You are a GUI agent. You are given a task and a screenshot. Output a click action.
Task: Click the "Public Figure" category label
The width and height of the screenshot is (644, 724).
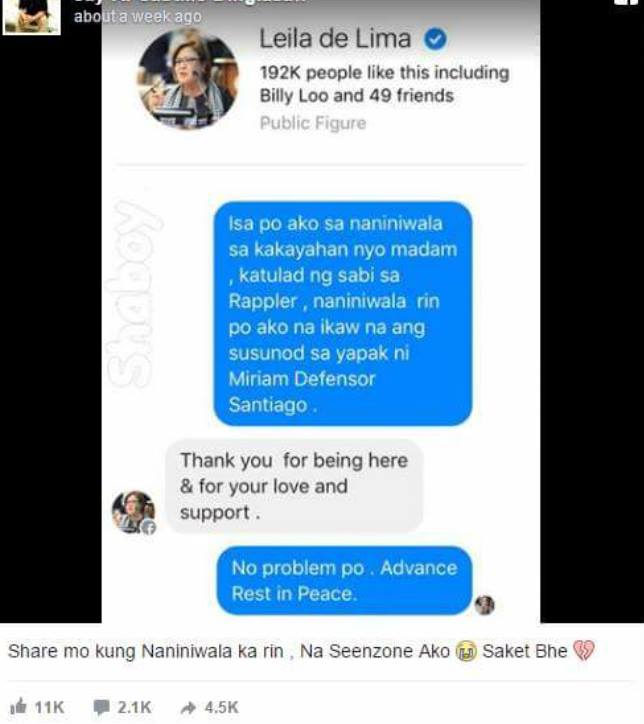tap(313, 123)
